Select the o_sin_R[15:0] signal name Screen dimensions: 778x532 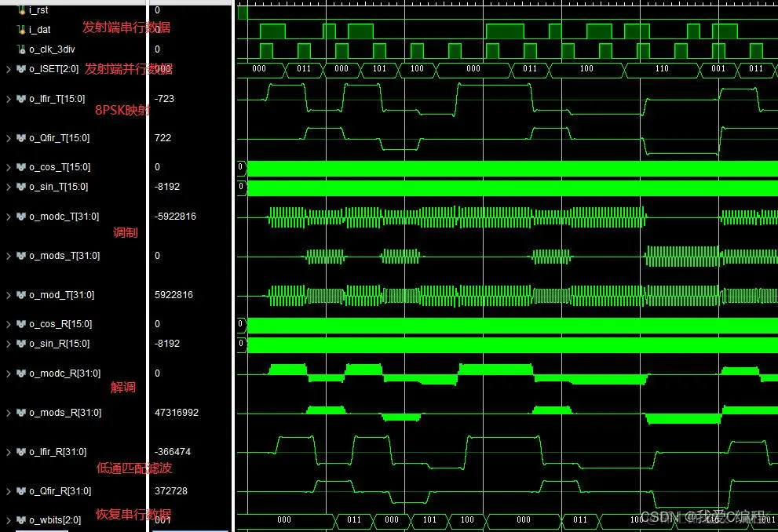59,343
